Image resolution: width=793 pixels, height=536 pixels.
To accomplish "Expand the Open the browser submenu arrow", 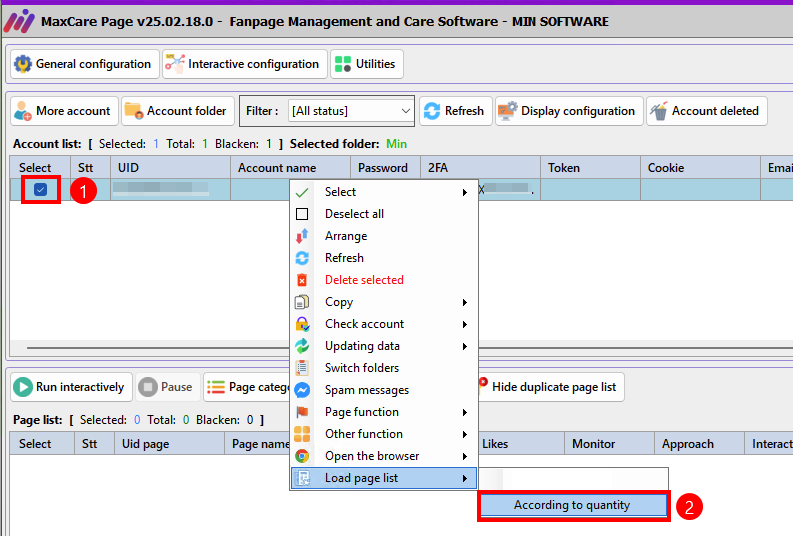I will click(x=465, y=456).
